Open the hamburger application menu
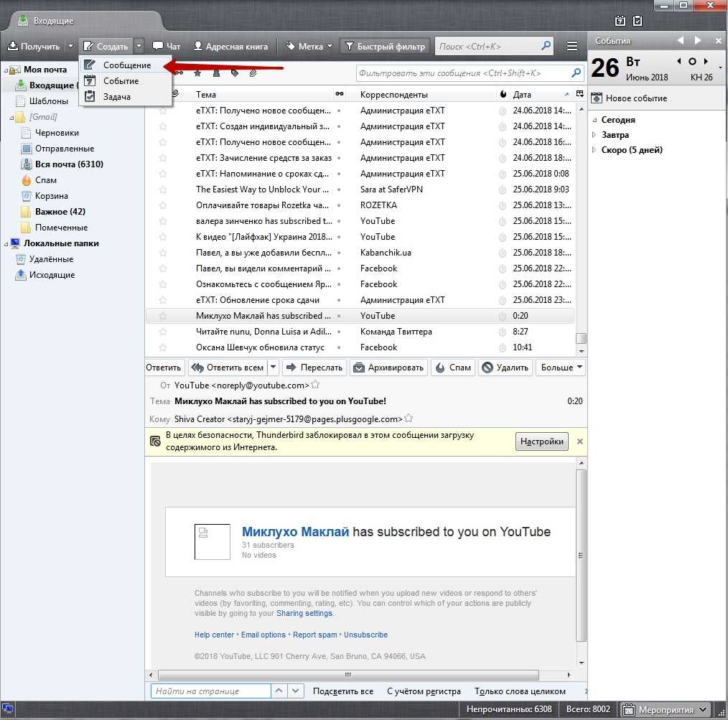Image resolution: width=728 pixels, height=720 pixels. [x=572, y=47]
